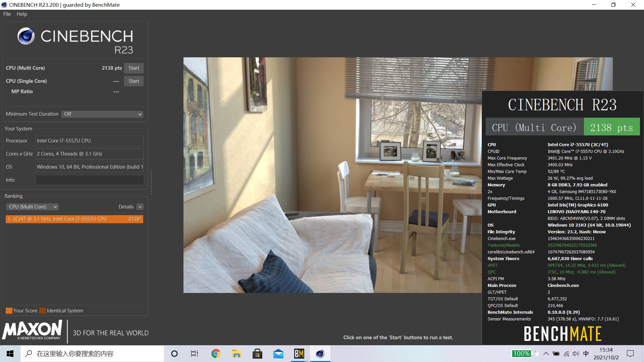Open the ranking CPU (Multi Core) dropdown
644x362 pixels.
(x=32, y=207)
